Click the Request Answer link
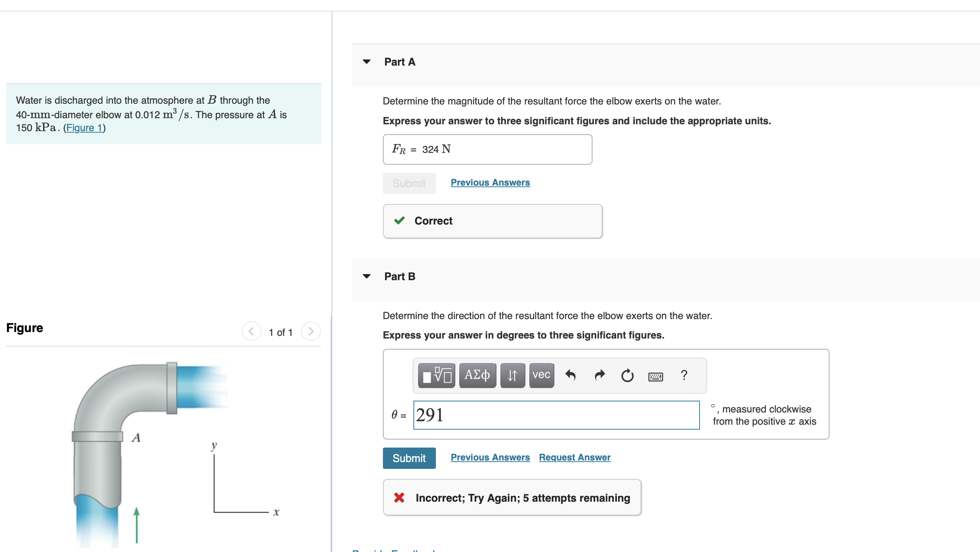The width and height of the screenshot is (980, 552). coord(575,457)
